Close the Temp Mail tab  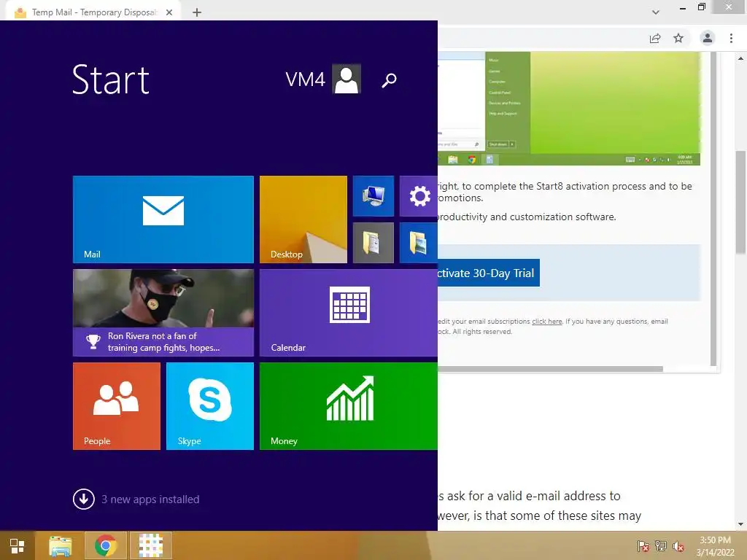(169, 12)
